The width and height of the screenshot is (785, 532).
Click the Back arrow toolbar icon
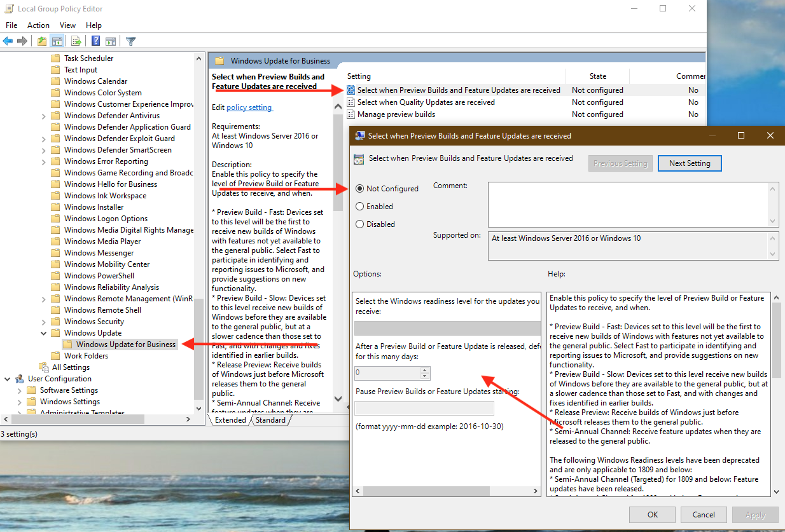click(x=8, y=41)
